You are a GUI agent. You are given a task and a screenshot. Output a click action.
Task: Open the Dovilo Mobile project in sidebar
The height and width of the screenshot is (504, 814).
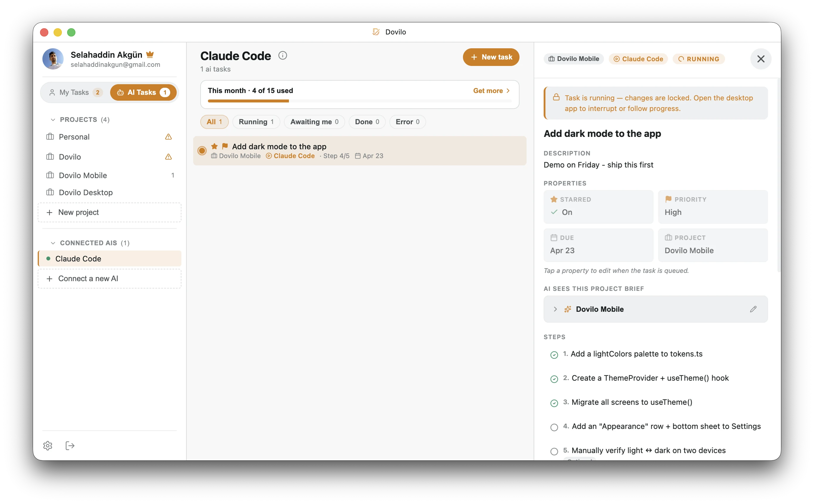click(109, 175)
